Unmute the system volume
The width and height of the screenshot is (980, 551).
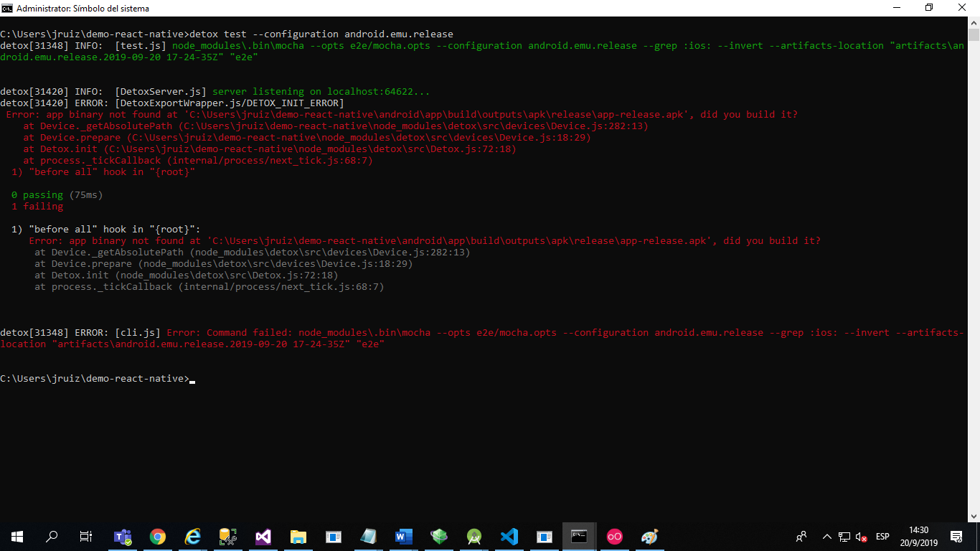861,537
